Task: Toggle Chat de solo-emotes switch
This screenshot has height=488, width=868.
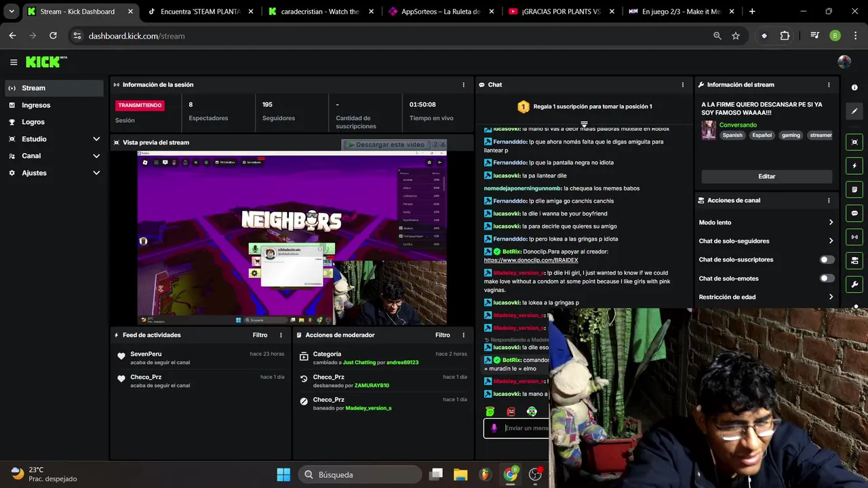Action: click(x=827, y=279)
